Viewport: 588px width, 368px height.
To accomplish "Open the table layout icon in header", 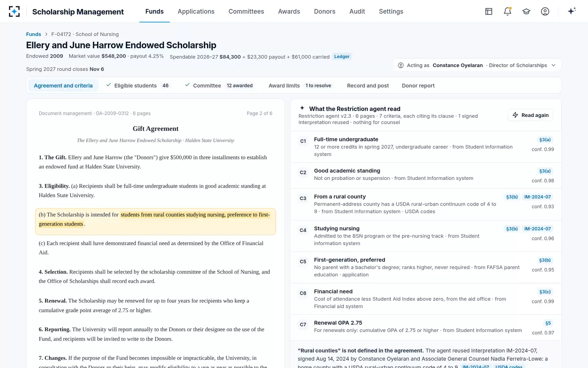I will coord(489,11).
